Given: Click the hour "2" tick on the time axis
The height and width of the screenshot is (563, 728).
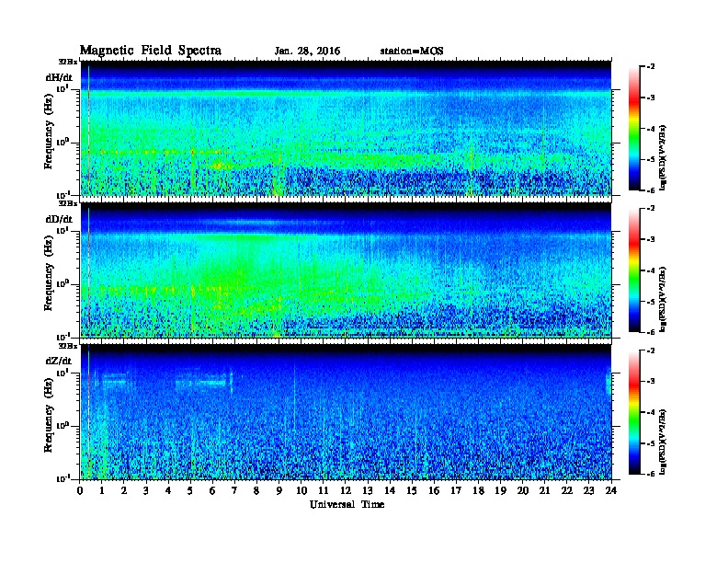Looking at the screenshot, I should (x=124, y=490).
